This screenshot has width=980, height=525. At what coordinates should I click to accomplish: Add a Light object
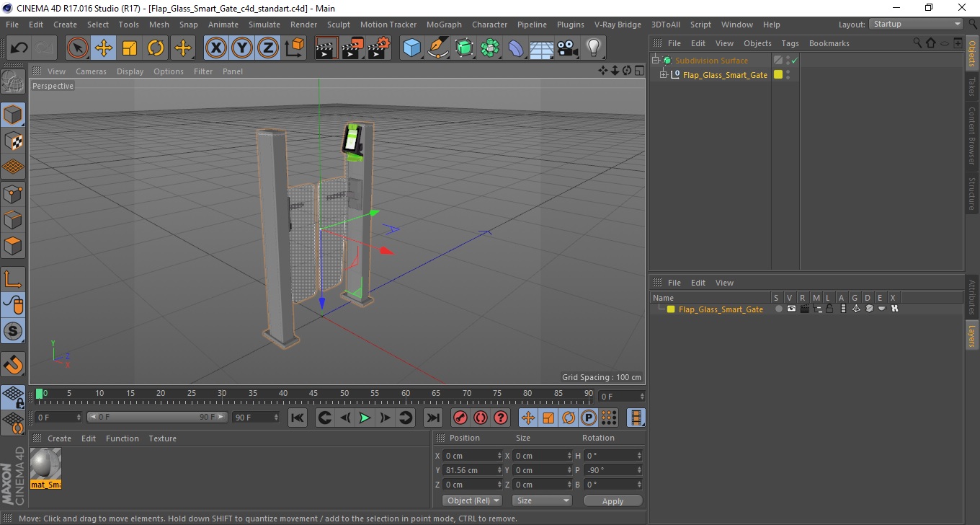593,48
